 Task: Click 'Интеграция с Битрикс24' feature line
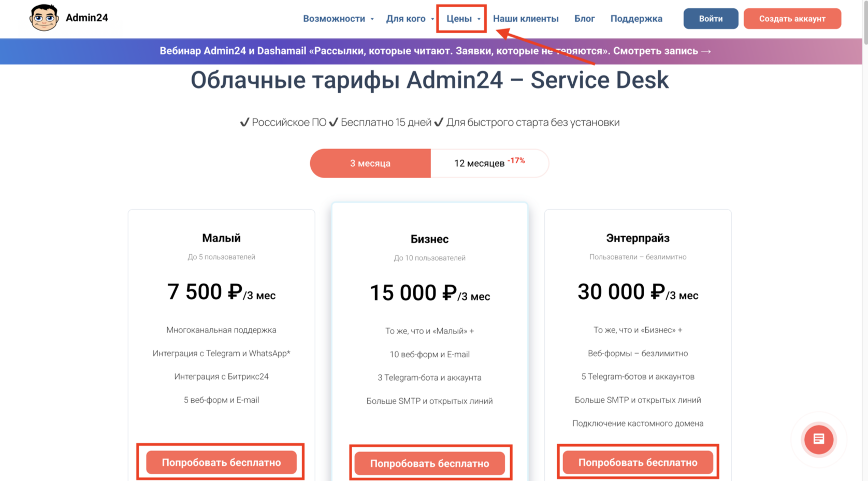point(221,376)
